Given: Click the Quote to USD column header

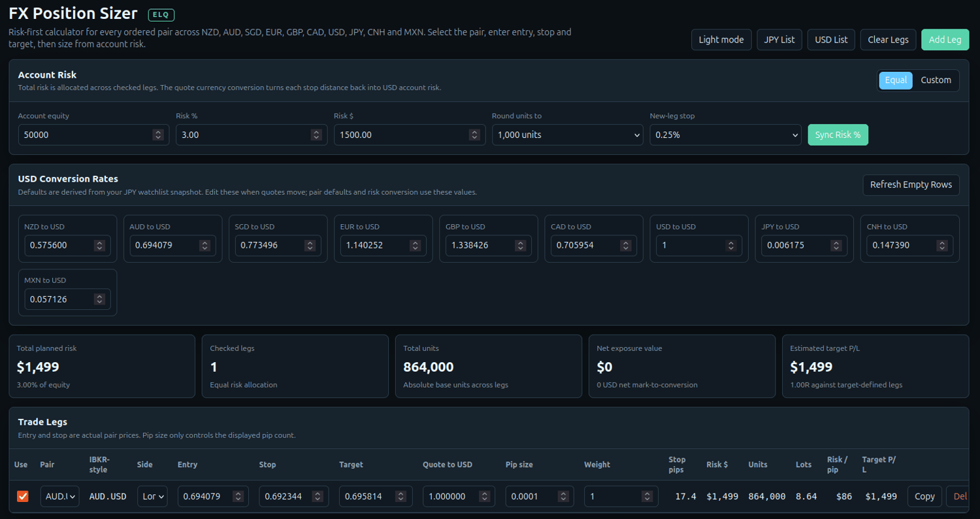Looking at the screenshot, I should coord(448,465).
